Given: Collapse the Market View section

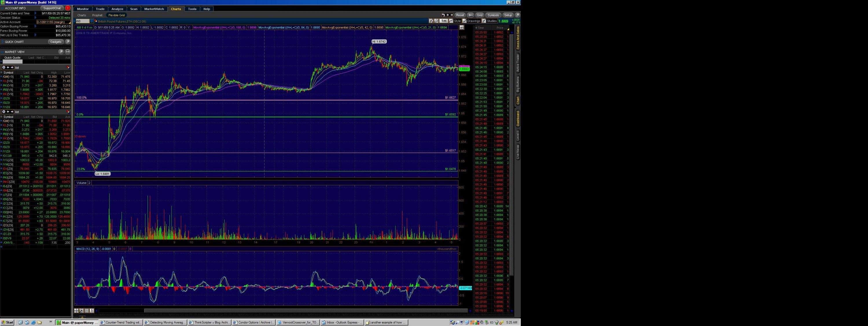Looking at the screenshot, I should [x=2, y=52].
